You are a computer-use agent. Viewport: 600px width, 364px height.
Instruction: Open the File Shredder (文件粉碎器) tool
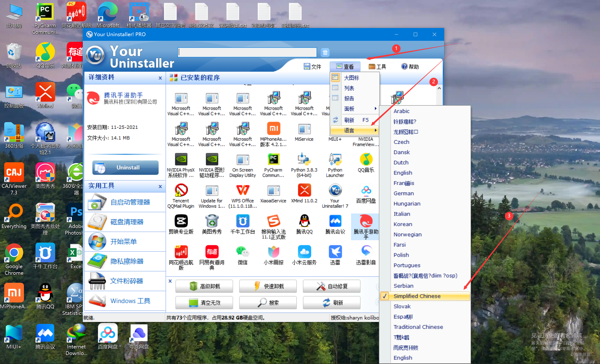pos(126,281)
